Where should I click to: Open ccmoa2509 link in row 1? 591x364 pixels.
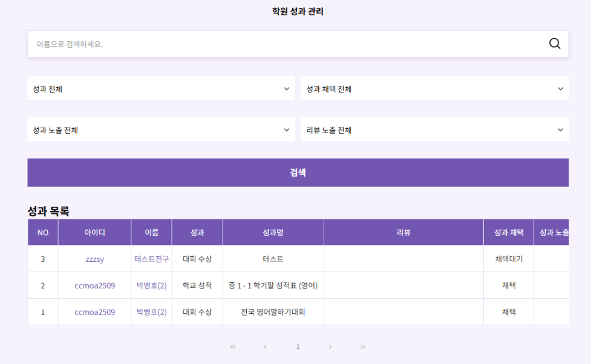coord(94,312)
